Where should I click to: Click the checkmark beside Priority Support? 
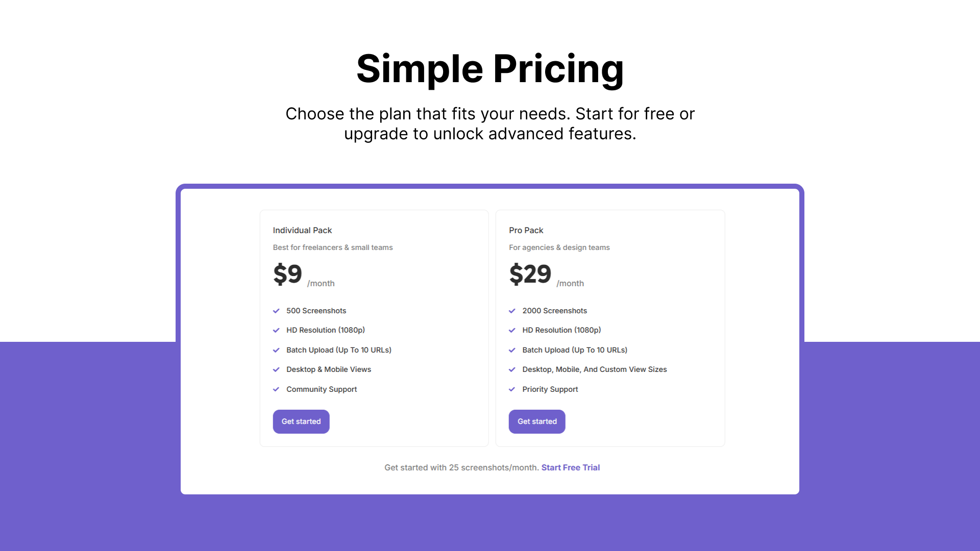tap(513, 389)
